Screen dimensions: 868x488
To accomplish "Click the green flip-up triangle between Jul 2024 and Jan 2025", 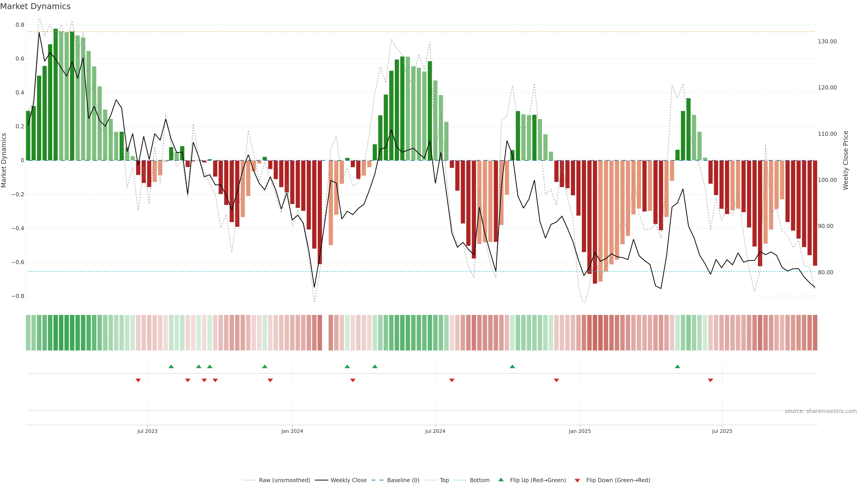I will pos(512,366).
